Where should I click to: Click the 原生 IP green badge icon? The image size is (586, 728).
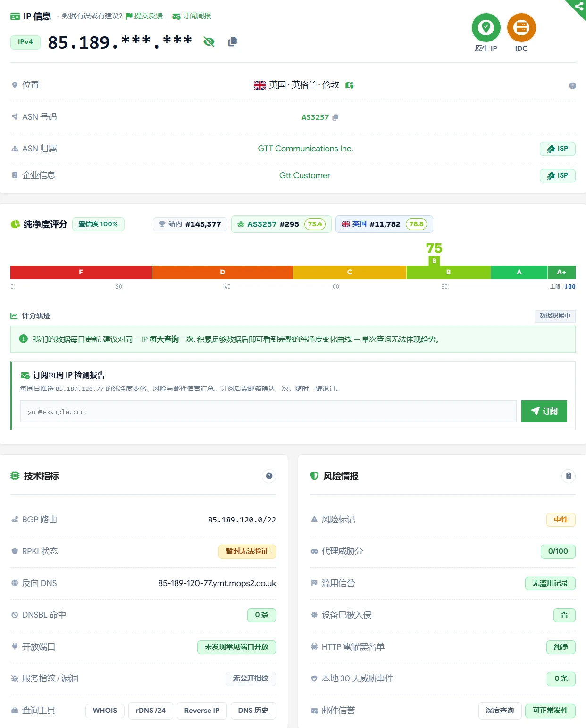[x=486, y=27]
